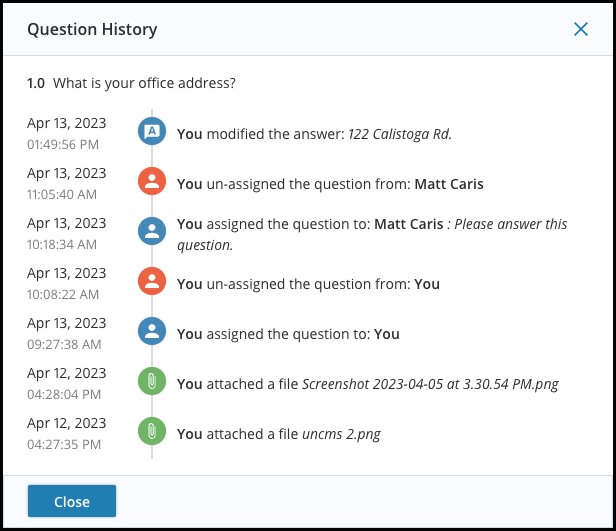616x531 pixels.
Task: Select the Apr 12, 2023 04:28:04 PM timestamp
Action: (66, 383)
